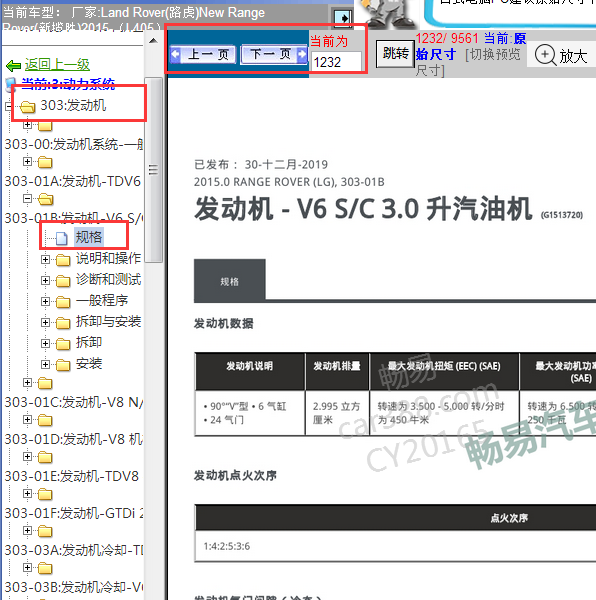Select 303:发动机 folder in tree
The height and width of the screenshot is (600, 596).
coord(73,105)
